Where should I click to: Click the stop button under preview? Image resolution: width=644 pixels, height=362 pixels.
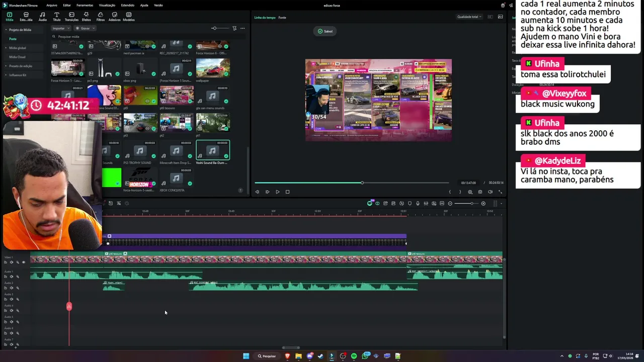287,192
